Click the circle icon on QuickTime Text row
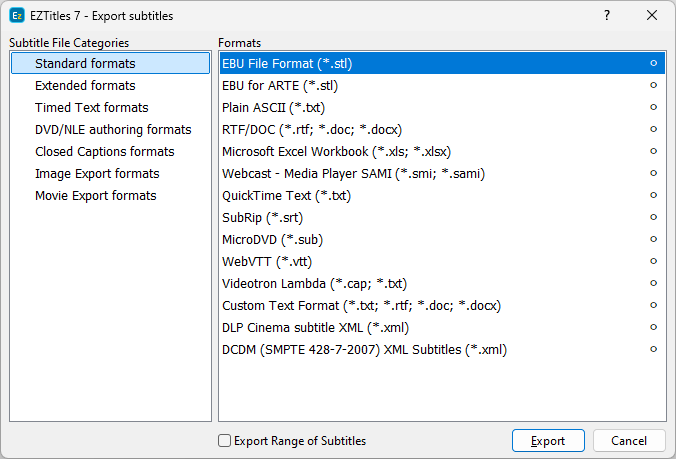Viewport: 676px width, 459px height. (x=653, y=196)
